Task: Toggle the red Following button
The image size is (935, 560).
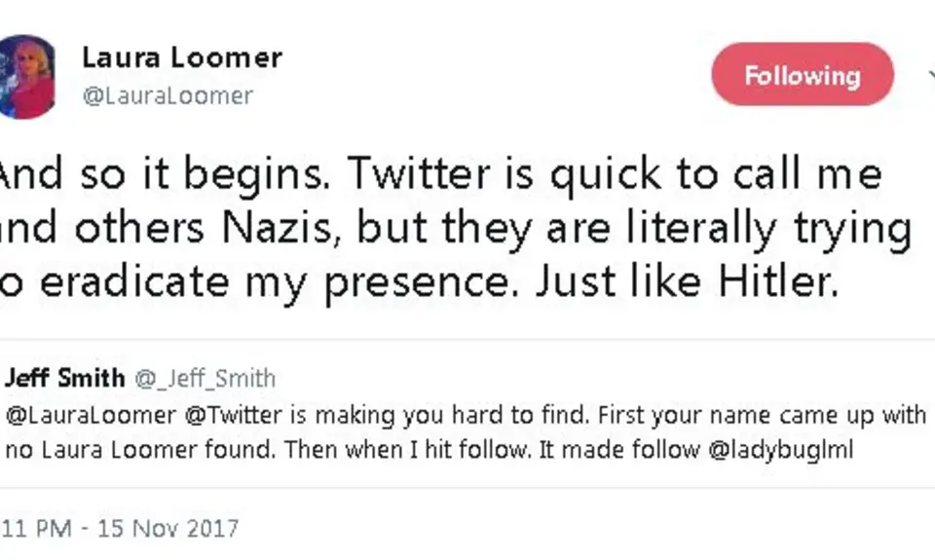Action: tap(802, 75)
